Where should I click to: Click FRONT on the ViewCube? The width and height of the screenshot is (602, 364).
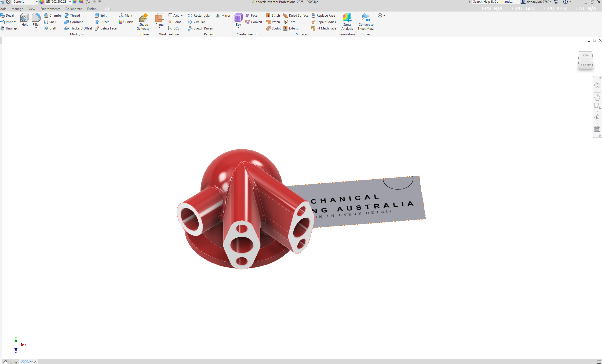coord(585,65)
